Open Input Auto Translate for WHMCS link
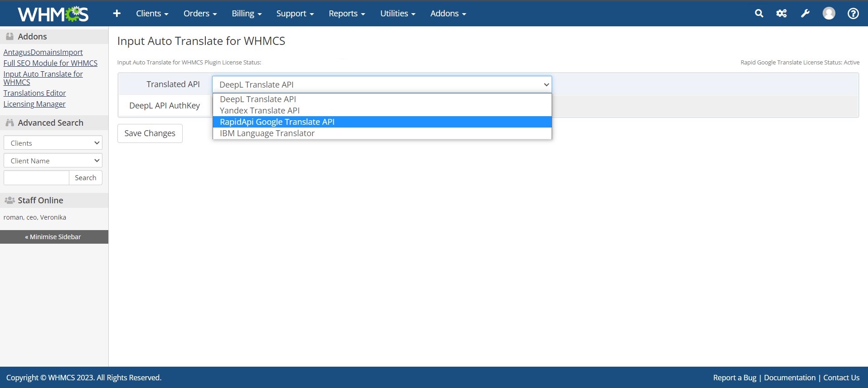This screenshot has height=388, width=868. click(43, 78)
